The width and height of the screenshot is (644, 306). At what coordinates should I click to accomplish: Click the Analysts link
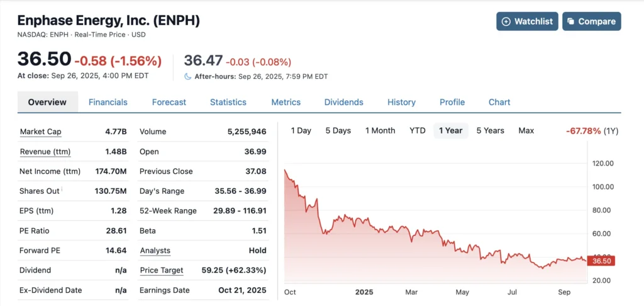coord(155,251)
